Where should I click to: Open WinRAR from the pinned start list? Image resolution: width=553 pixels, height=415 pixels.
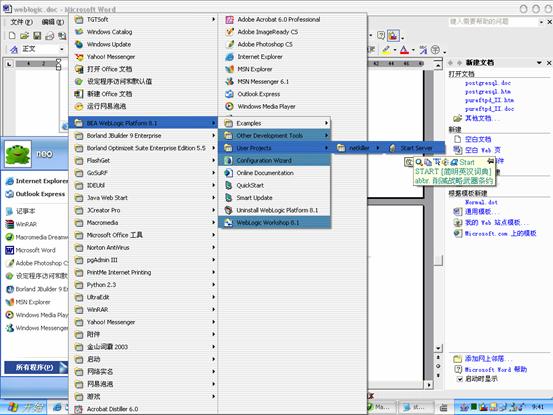(26, 224)
